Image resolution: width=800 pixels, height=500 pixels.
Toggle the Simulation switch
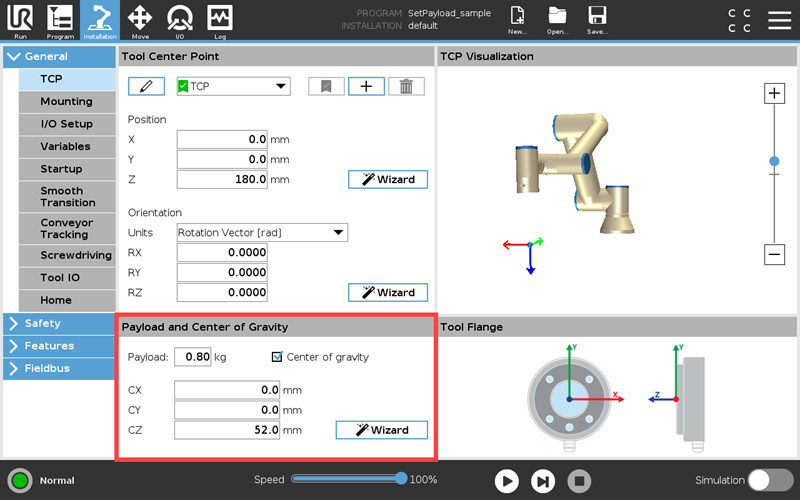[771, 480]
